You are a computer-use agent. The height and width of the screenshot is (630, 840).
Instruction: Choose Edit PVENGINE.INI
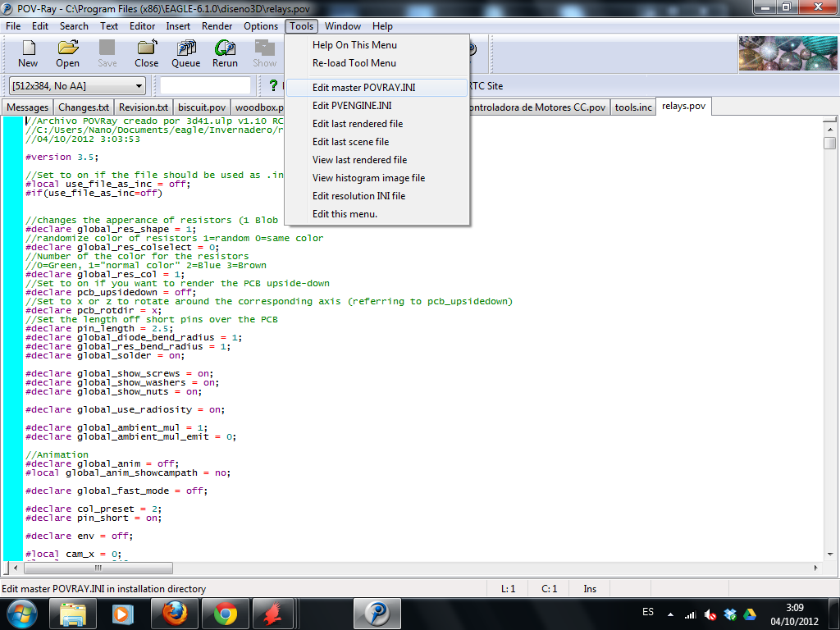[x=377, y=106]
